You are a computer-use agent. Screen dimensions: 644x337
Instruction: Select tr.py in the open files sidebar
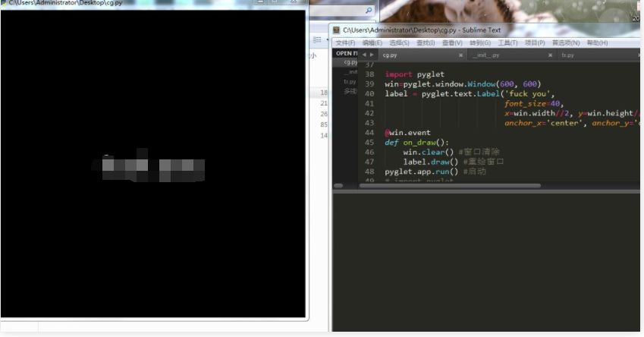click(x=349, y=81)
